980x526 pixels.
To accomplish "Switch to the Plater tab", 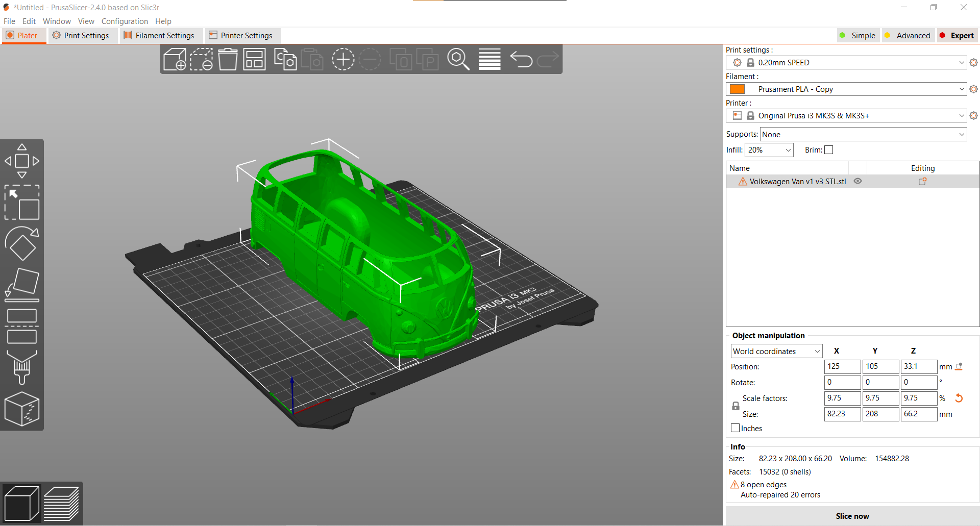I will coord(23,35).
